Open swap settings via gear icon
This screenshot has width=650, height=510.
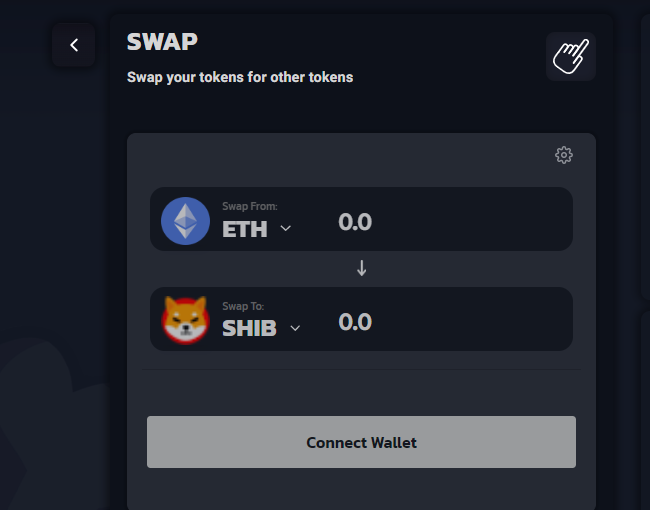click(x=564, y=155)
